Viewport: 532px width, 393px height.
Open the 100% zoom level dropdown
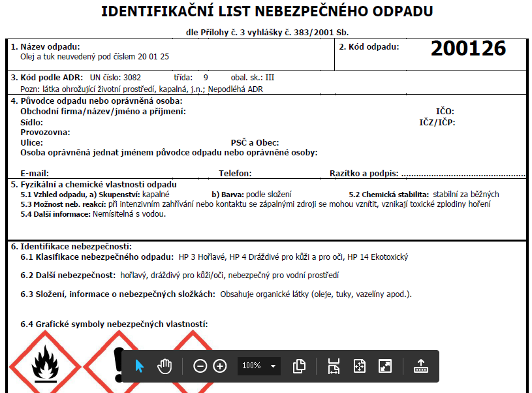[259, 366]
